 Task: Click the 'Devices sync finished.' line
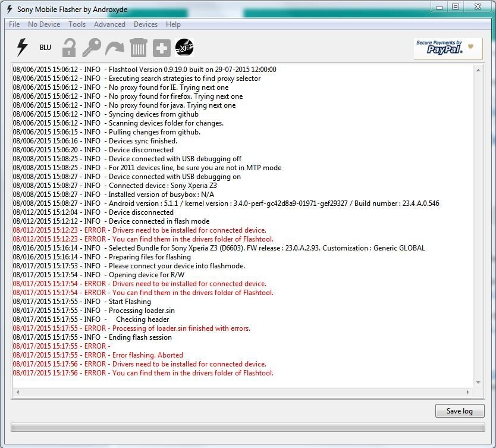pyautogui.click(x=95, y=141)
